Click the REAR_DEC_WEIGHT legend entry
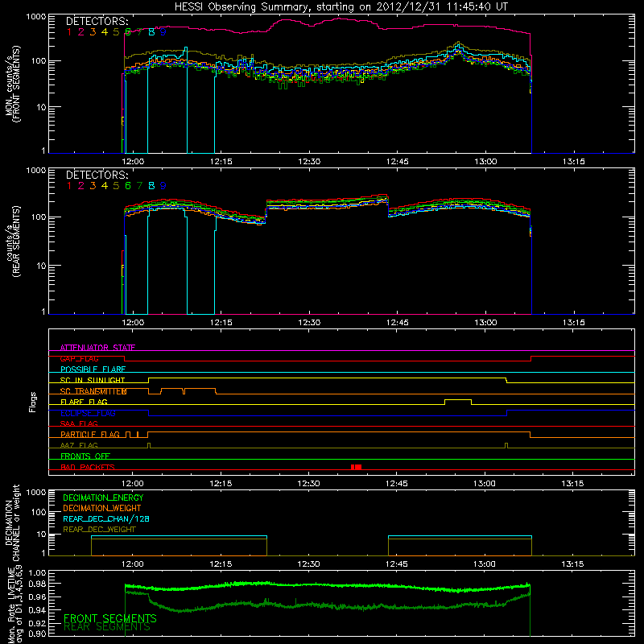The image size is (644, 644). click(99, 530)
